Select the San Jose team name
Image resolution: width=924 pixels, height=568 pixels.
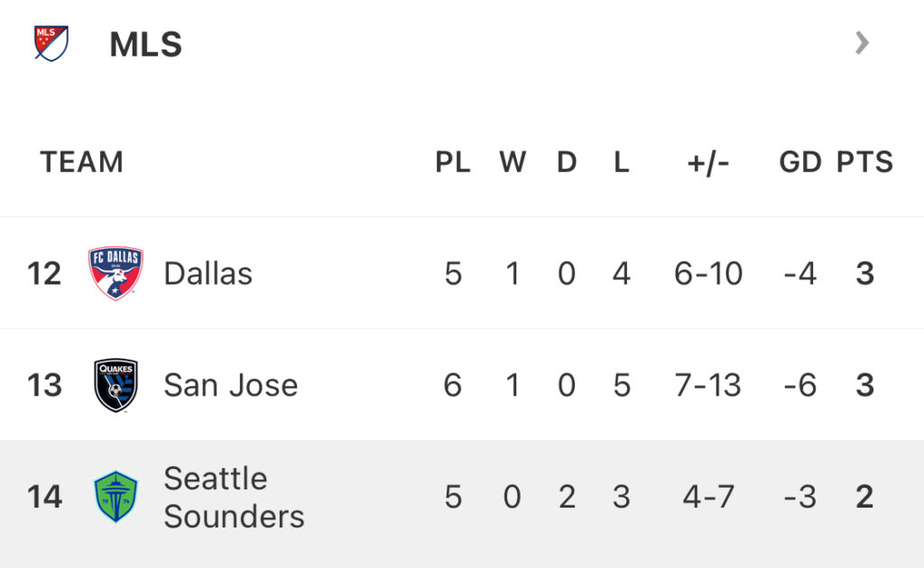tap(230, 386)
